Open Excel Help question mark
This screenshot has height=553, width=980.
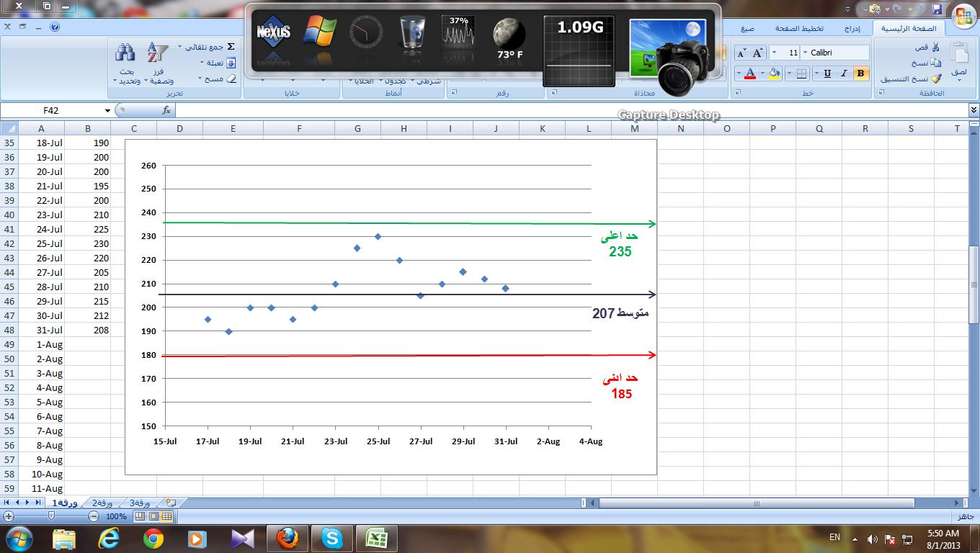tap(55, 27)
